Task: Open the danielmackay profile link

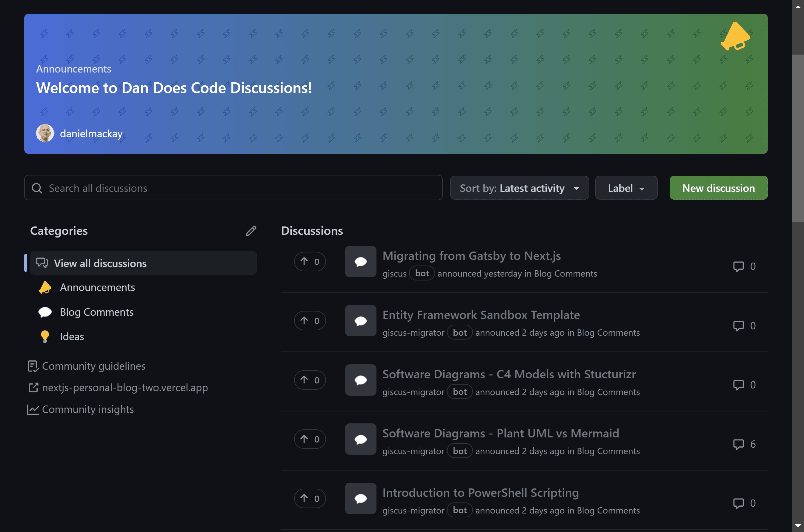Action: [x=91, y=134]
